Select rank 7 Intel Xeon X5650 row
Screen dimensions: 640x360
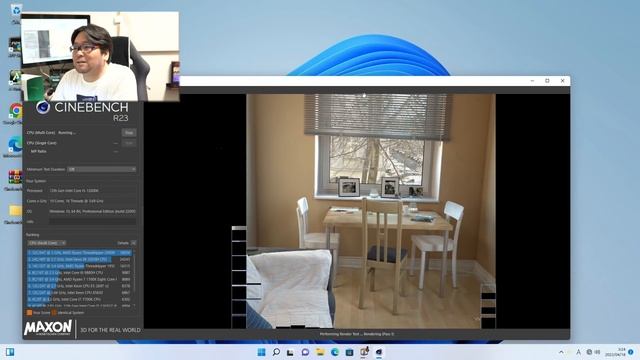79,293
